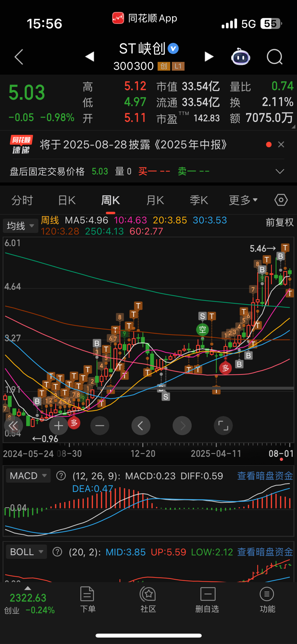Tap the 250:4.13 moving average label
Viewport: 297px width, 644px height.
[x=104, y=231]
